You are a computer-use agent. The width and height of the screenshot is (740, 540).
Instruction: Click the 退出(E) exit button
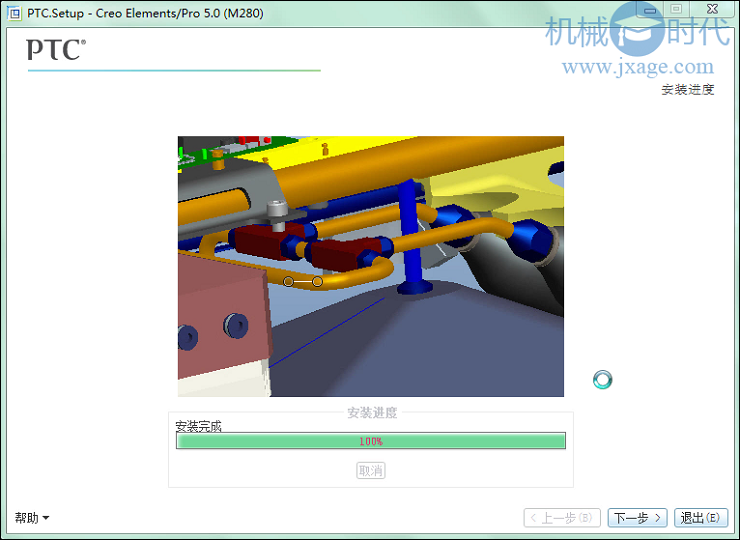coord(700,518)
